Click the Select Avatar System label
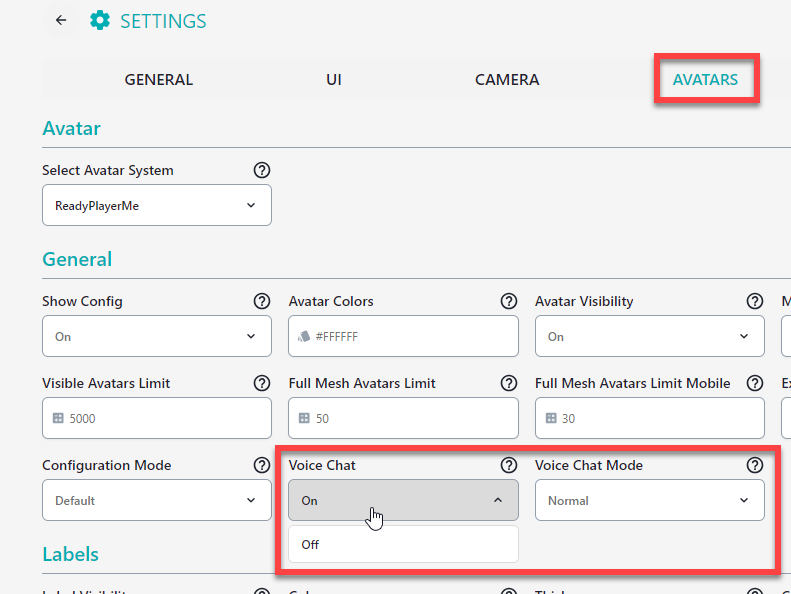Image resolution: width=791 pixels, height=594 pixels. pyautogui.click(x=107, y=170)
